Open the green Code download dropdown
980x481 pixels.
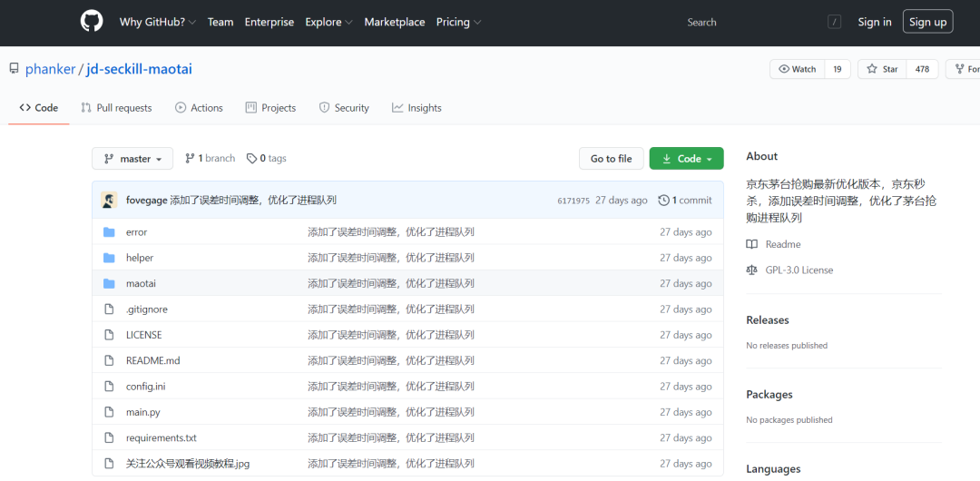click(686, 158)
